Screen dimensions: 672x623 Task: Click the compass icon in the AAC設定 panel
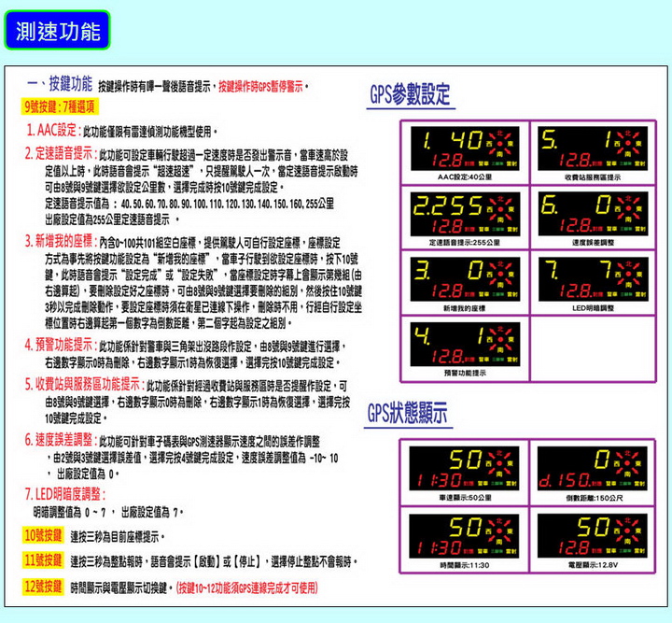pos(501,142)
